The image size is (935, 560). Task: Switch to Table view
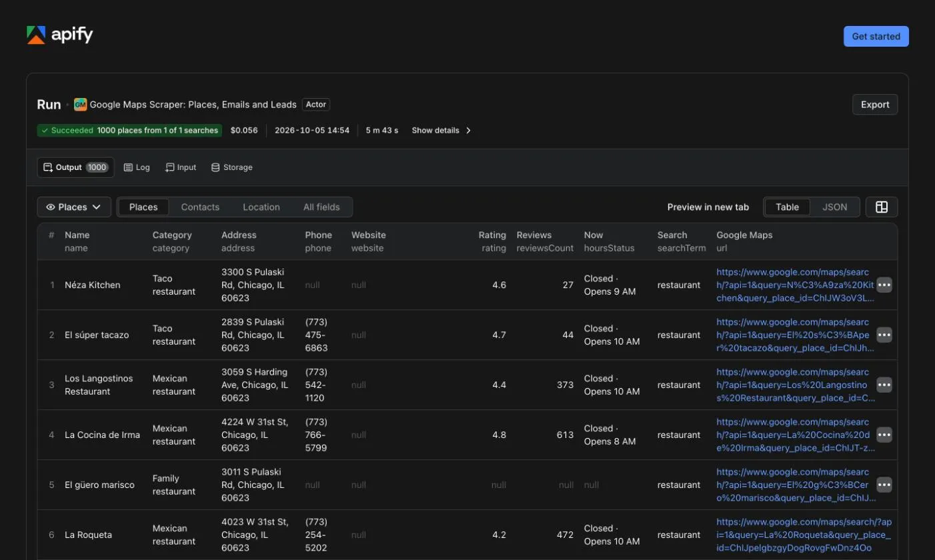point(787,207)
